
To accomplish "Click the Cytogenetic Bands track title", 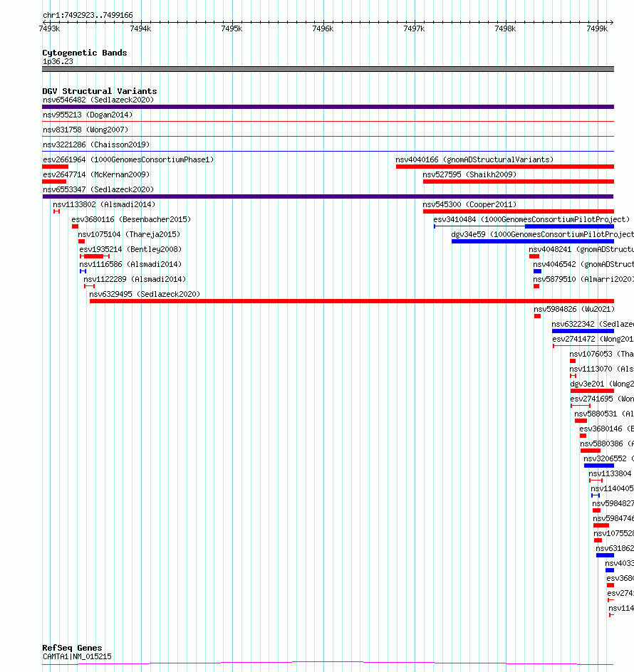I will coord(85,53).
